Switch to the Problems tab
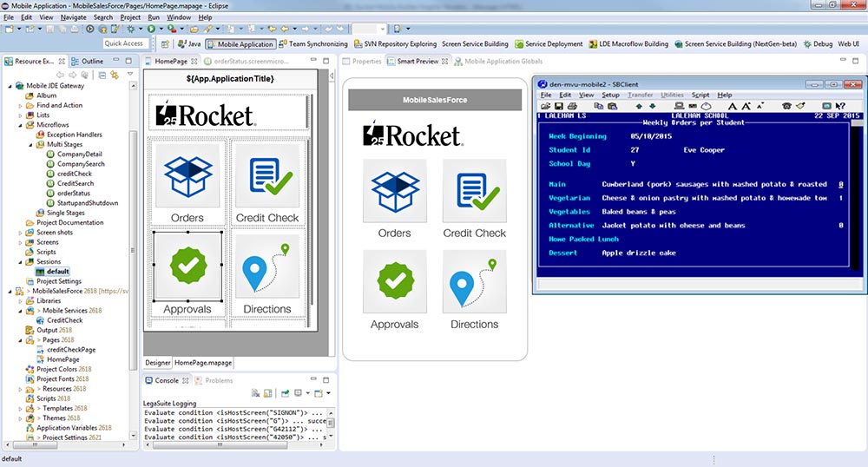Image resolution: width=868 pixels, height=467 pixels. pyautogui.click(x=214, y=381)
